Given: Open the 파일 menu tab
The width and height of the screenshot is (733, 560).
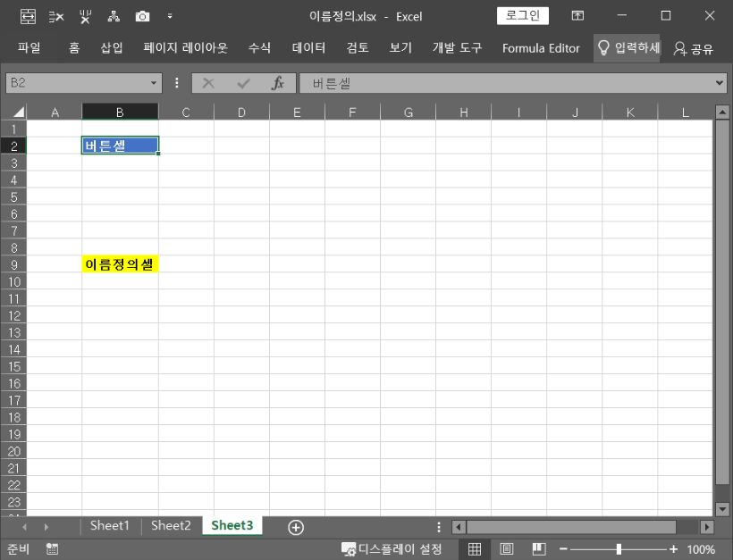Looking at the screenshot, I should coord(29,47).
